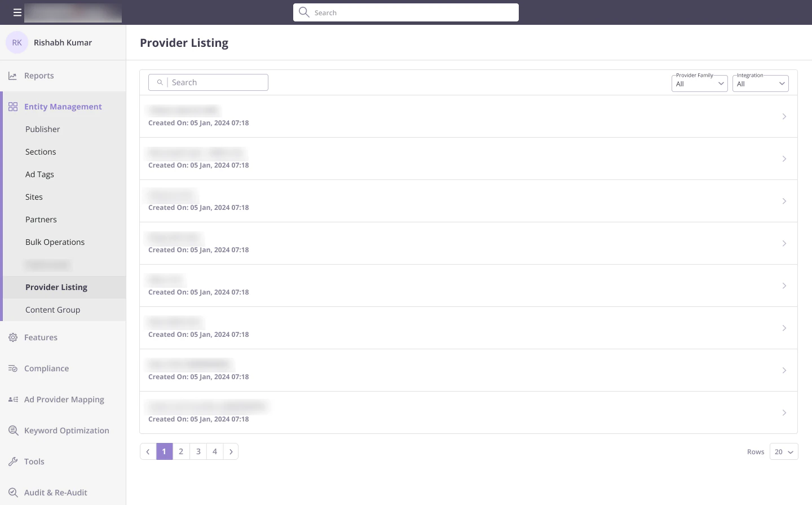Click the Keyword Optimization icon
Viewport: 812px width, 505px height.
(13, 431)
